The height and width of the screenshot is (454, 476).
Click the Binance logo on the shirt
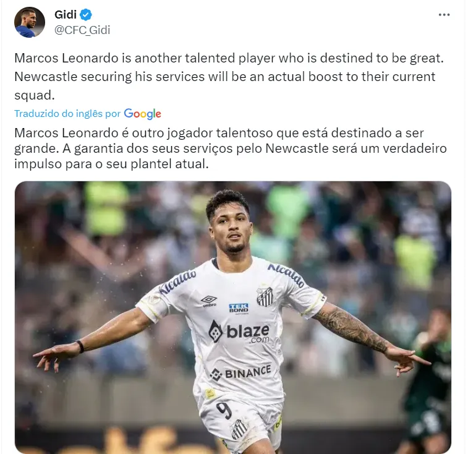click(x=240, y=373)
